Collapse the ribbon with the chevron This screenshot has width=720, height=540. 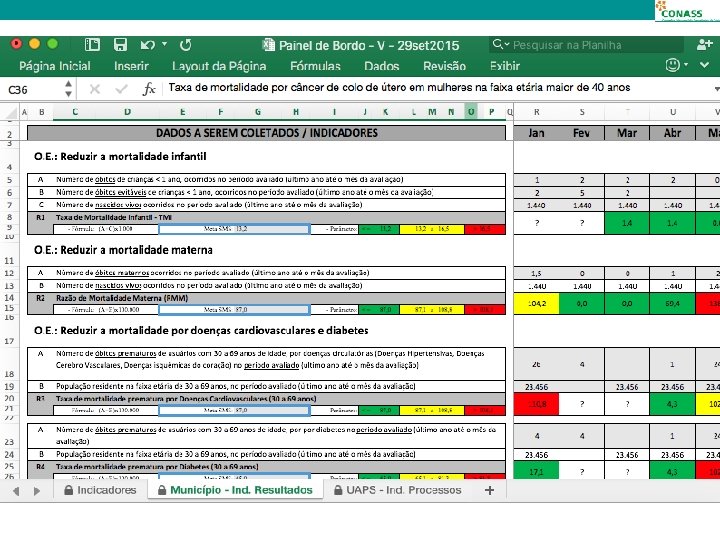tap(704, 65)
